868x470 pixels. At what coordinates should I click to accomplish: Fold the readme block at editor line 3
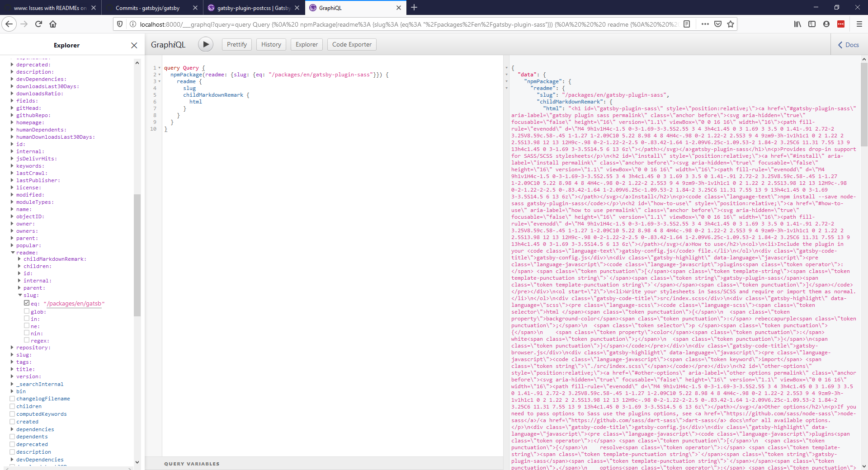[x=159, y=81]
